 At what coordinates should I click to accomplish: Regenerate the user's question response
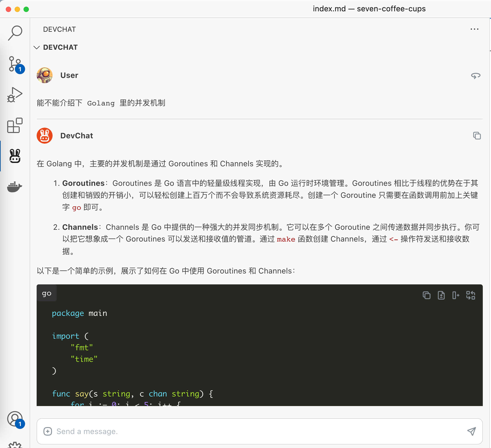[x=476, y=75]
